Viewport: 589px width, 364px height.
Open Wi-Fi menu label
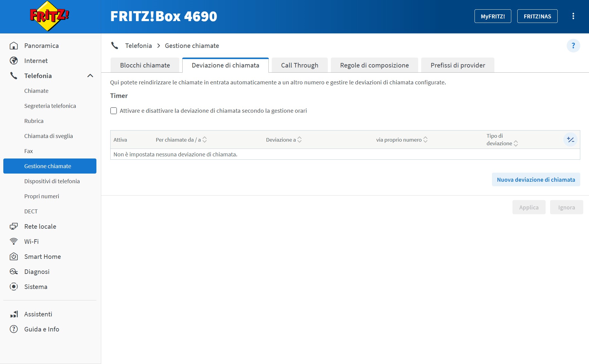pos(31,242)
